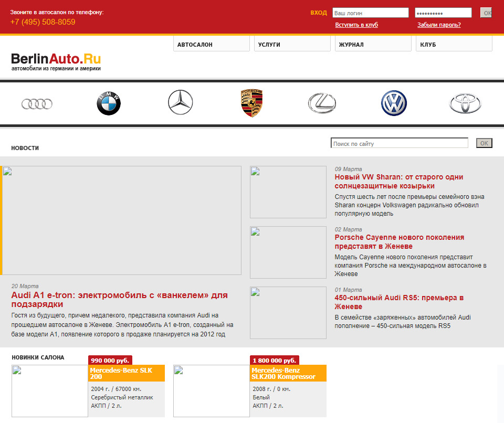Click the ВХОД label
This screenshot has width=504, height=423.
319,13
